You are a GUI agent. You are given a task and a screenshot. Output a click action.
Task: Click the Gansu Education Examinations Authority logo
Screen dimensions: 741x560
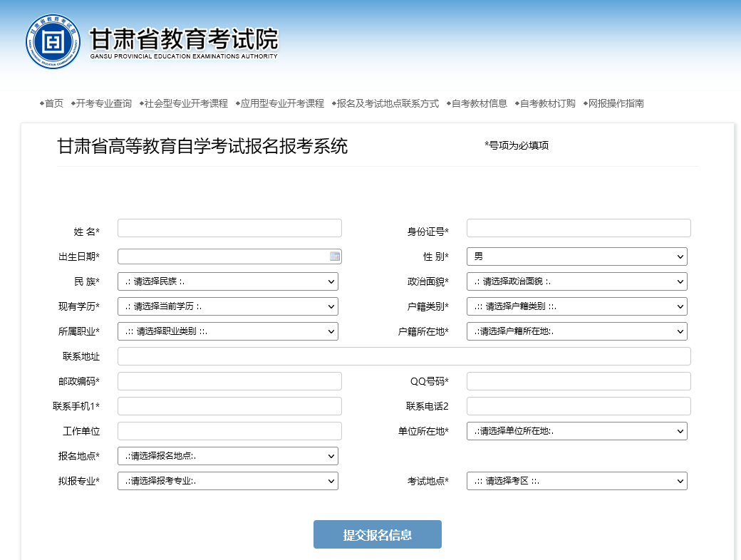(53, 41)
